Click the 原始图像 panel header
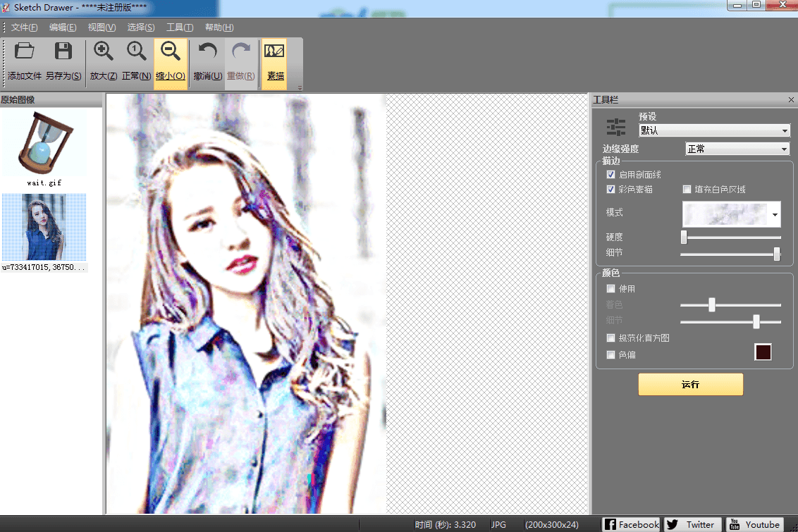This screenshot has width=798, height=532. (x=51, y=99)
